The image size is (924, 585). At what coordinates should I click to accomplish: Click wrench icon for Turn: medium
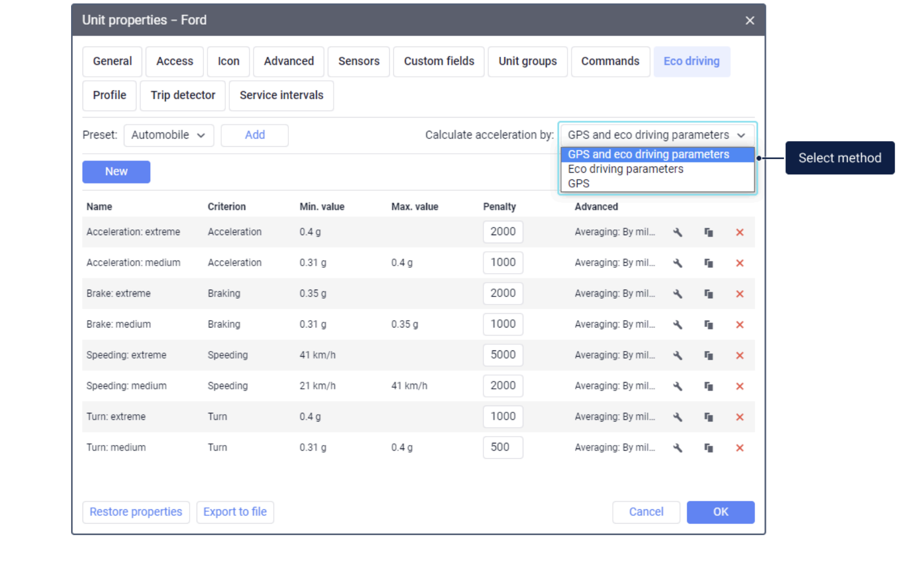678,448
